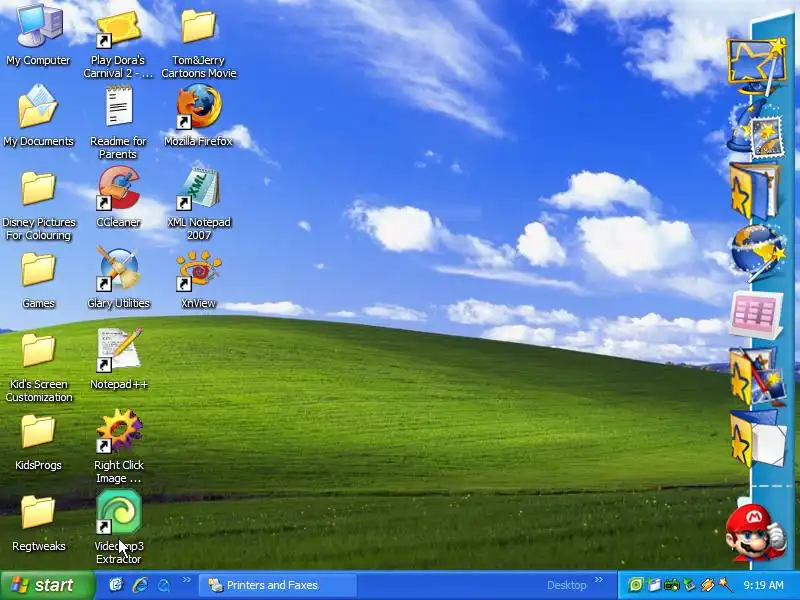Open the star folder with blank page

[x=757, y=440]
